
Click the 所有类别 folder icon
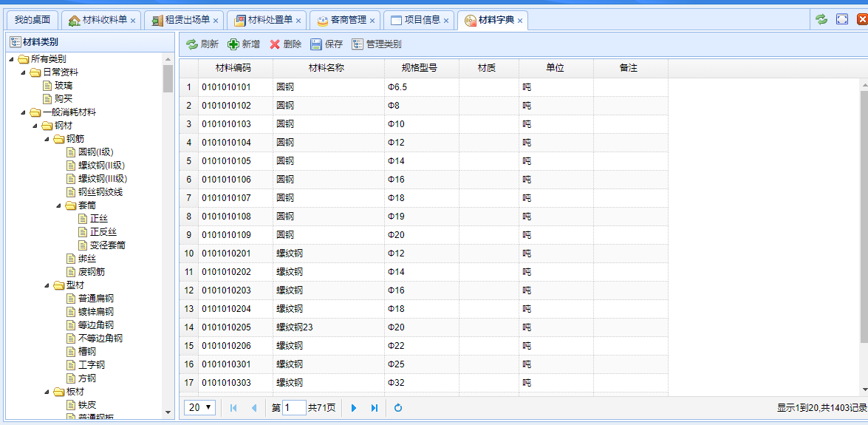click(x=23, y=58)
